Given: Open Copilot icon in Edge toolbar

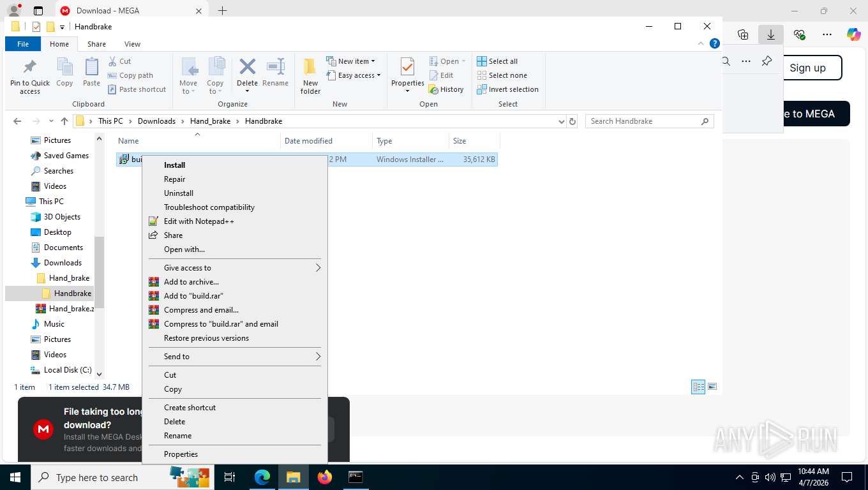Looking at the screenshot, I should [x=853, y=34].
